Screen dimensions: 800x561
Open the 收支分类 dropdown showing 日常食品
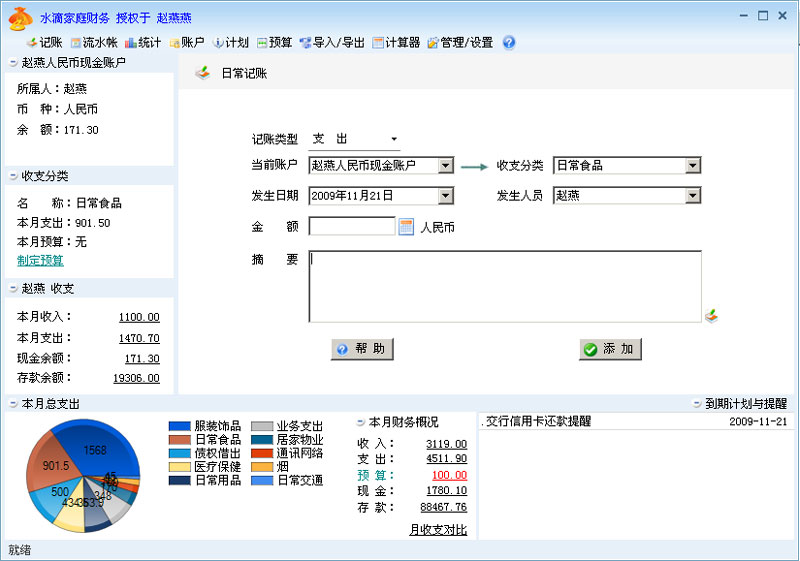tap(627, 165)
